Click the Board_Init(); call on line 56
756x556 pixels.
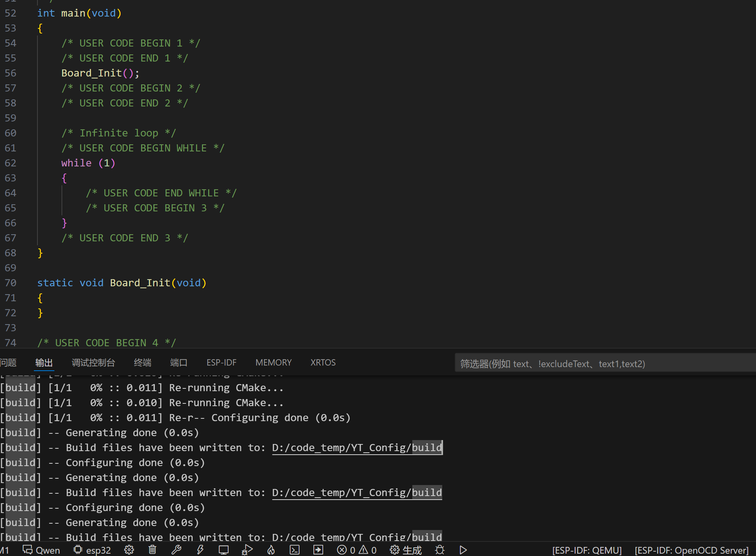tap(100, 73)
